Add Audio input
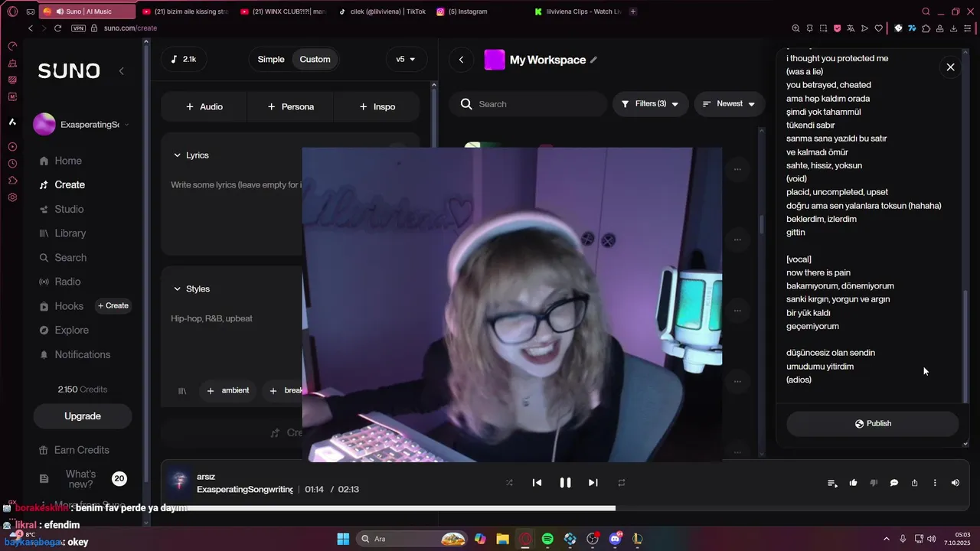Screen dimensions: 980x551 (x=204, y=106)
